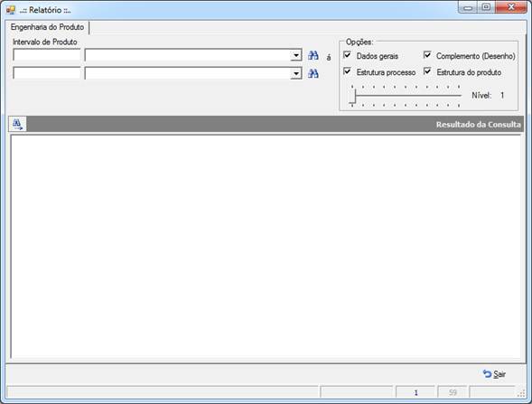Click the empty query results area

(x=266, y=247)
